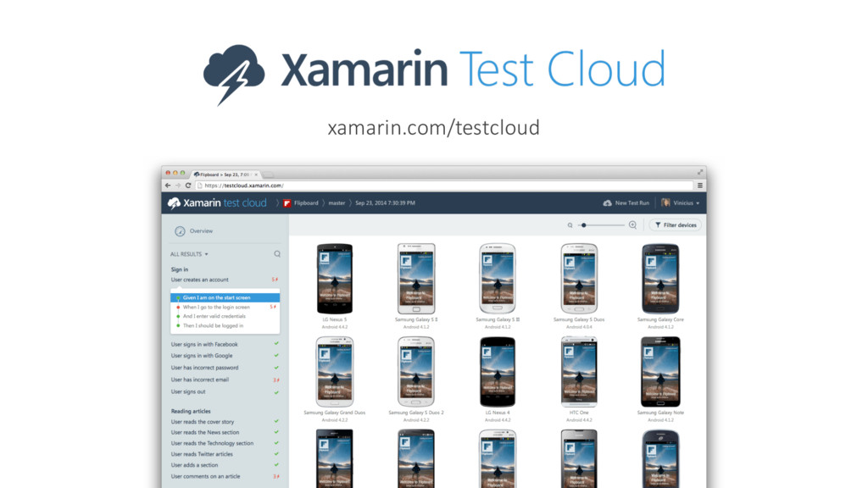The image size is (868, 488).
Task: Click the Reading articles group heading
Action: (191, 411)
